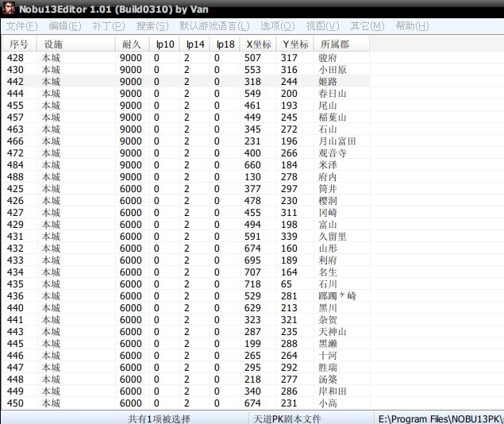The width and height of the screenshot is (504, 424).
Task: Open the 编辑(E) menu
Action: [x=65, y=26]
